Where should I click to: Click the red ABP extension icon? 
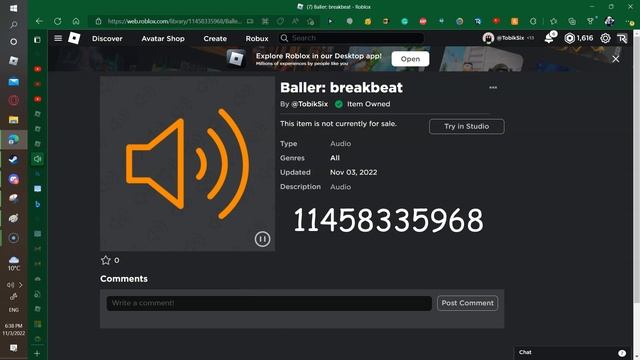tap(423, 21)
